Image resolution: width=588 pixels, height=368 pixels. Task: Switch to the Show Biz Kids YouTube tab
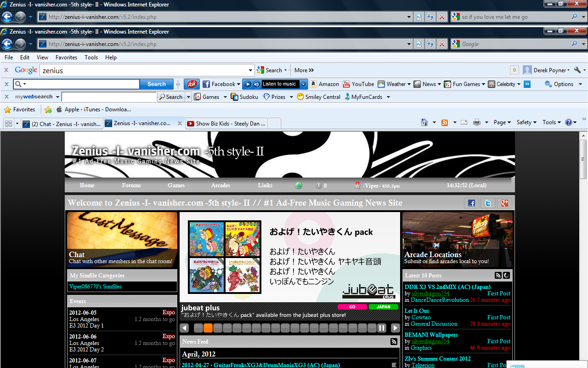pyautogui.click(x=226, y=124)
